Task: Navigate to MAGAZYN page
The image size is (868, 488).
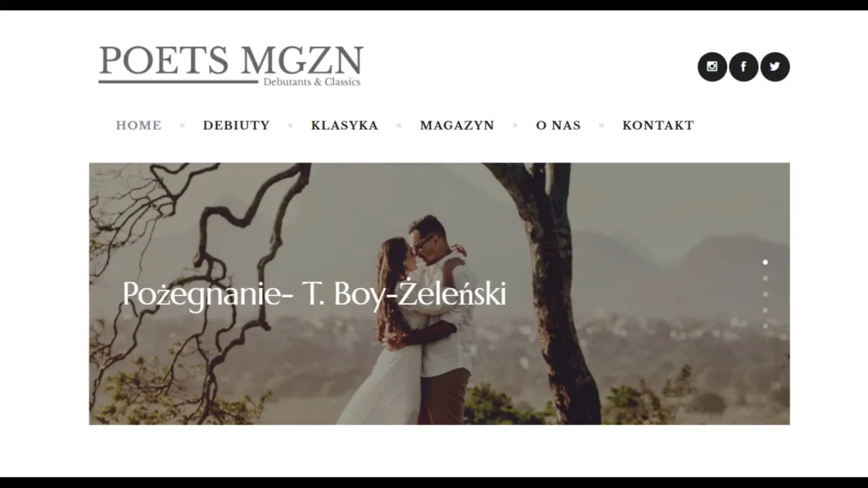Action: [457, 125]
